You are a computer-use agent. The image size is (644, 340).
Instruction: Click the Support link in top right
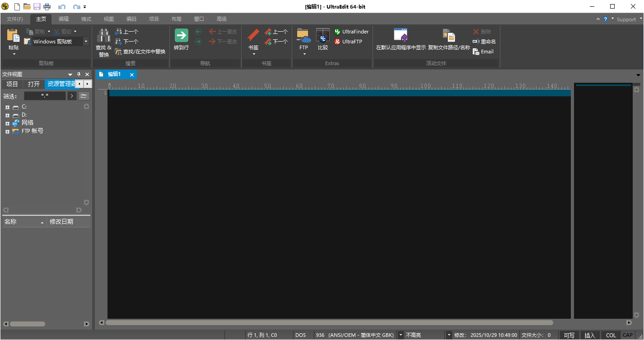[626, 19]
